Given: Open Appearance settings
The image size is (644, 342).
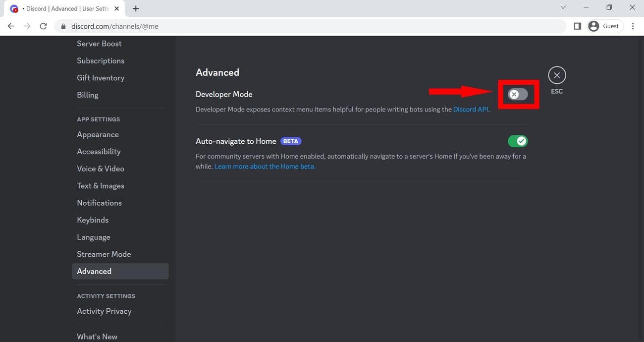Looking at the screenshot, I should pos(98,134).
